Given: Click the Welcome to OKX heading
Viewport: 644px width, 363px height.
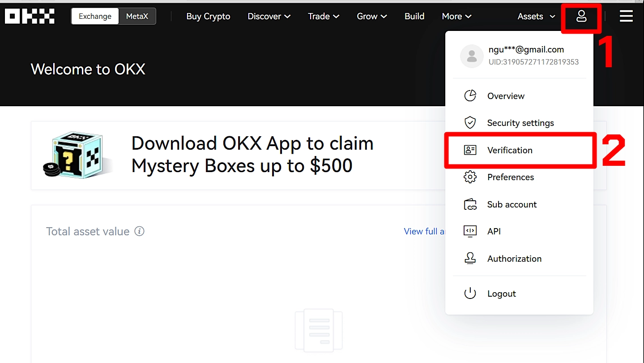Looking at the screenshot, I should (x=88, y=69).
